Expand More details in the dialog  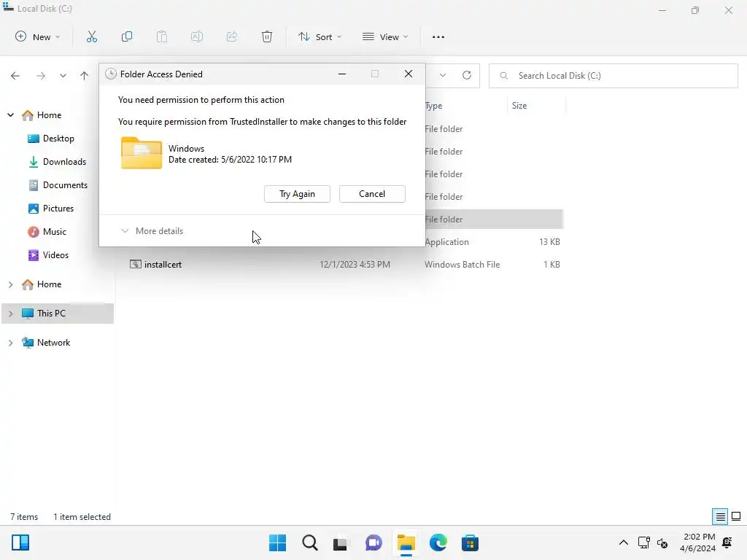coord(152,231)
